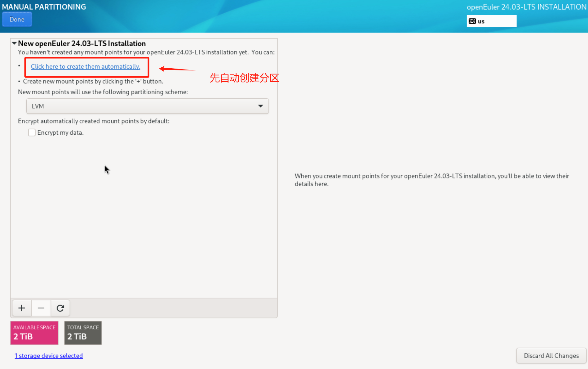The height and width of the screenshot is (369, 588).
Task: Open the LVM partitioning scheme dropdown
Action: coord(147,106)
